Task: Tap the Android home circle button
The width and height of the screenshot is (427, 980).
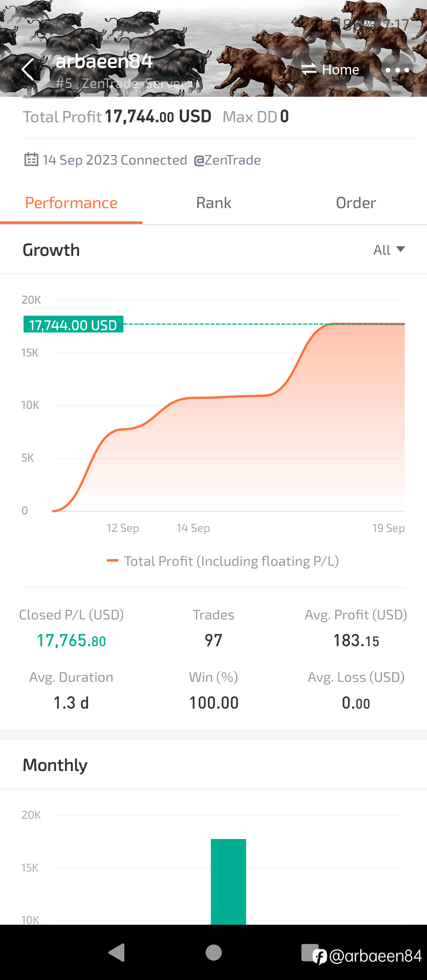Action: 213,952
